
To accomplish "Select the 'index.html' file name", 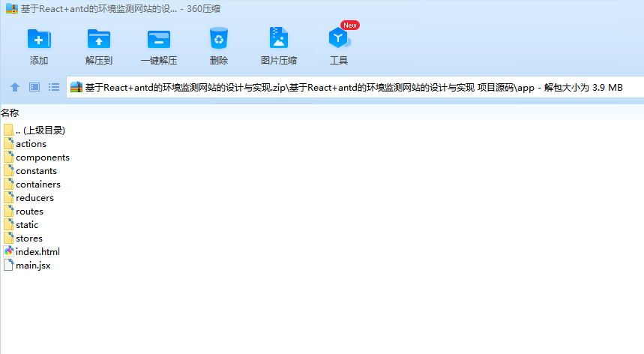I will (x=37, y=252).
